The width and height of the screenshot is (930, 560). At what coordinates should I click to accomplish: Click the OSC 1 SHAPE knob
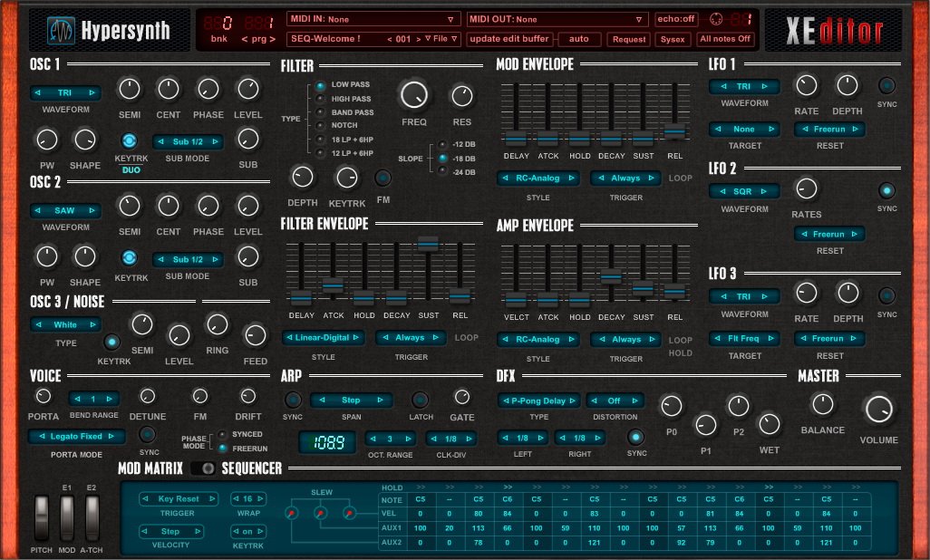click(85, 140)
